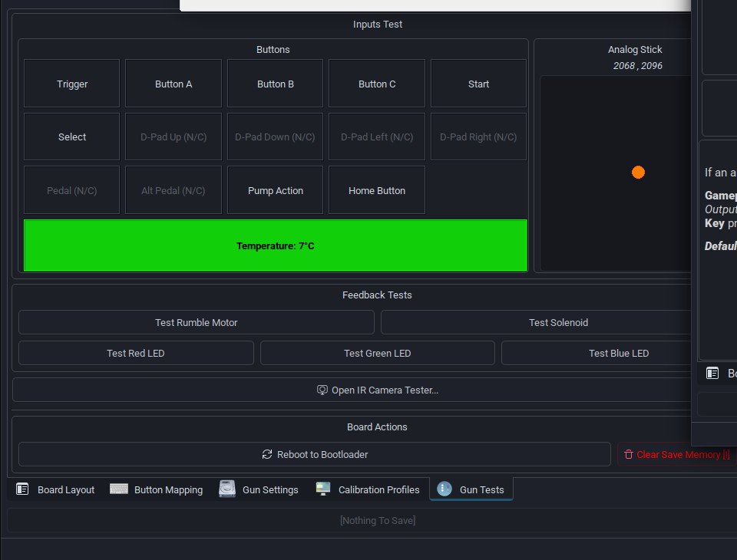Click the Pump Action indicator
737x560 pixels.
coord(276,190)
